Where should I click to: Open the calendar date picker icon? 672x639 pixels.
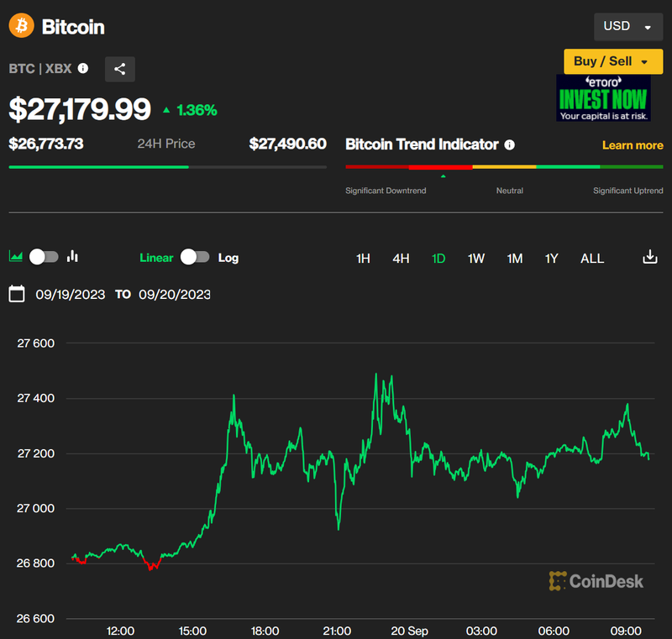(x=17, y=294)
